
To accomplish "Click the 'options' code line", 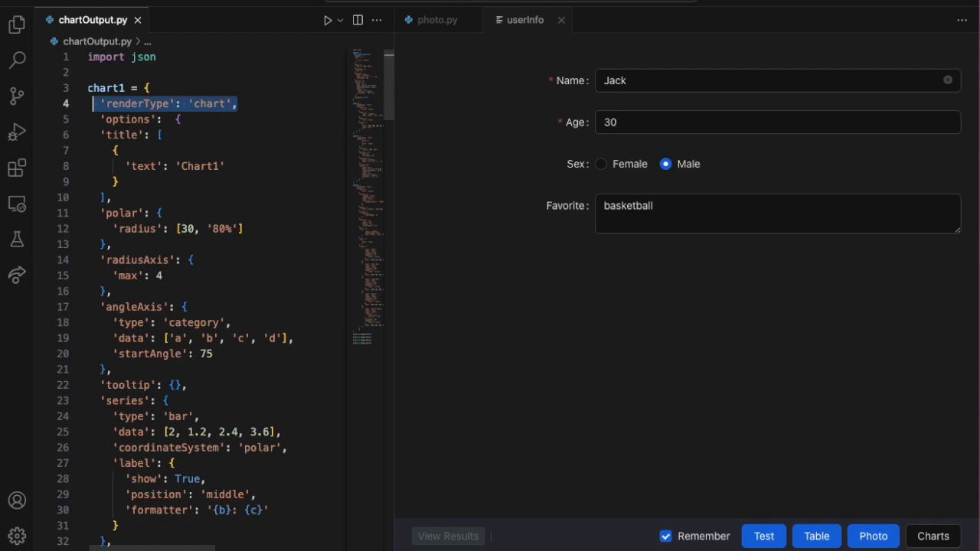I will point(140,119).
